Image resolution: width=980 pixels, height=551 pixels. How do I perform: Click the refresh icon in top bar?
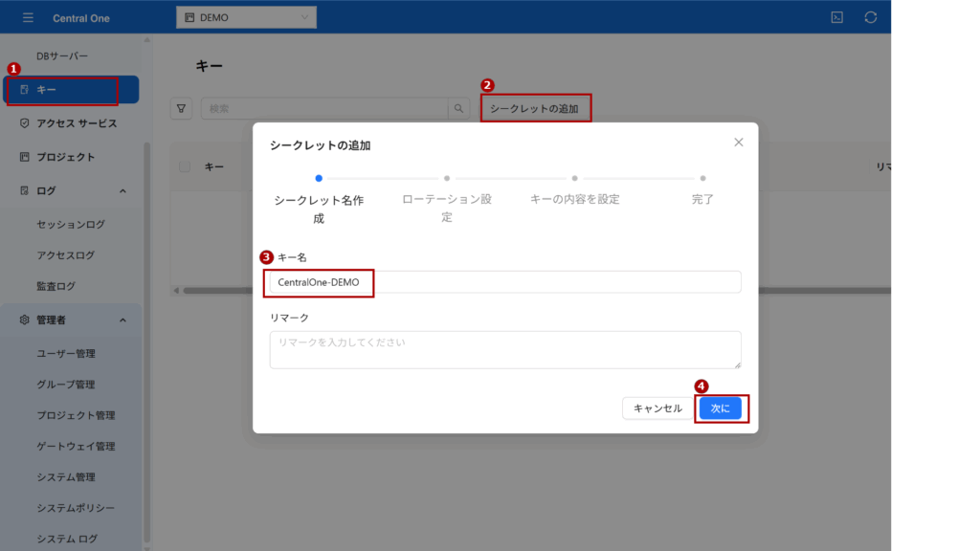(x=870, y=17)
